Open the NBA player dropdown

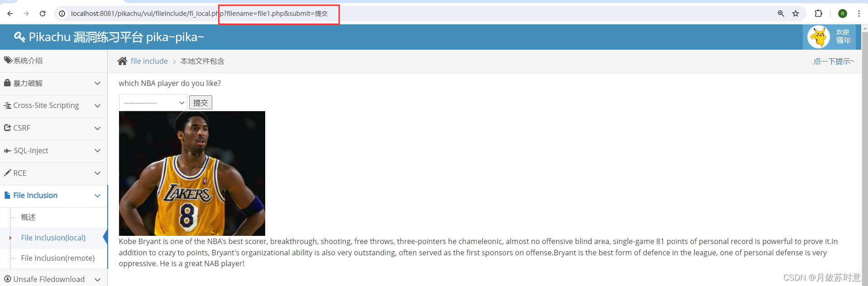(153, 103)
